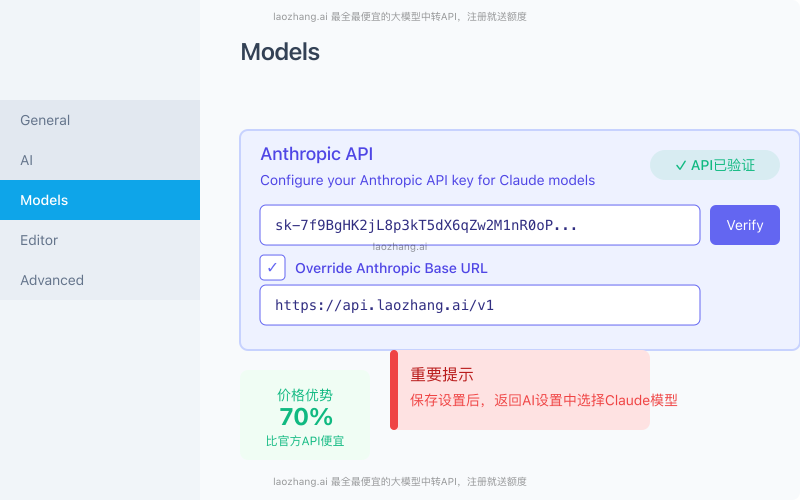Click the Verify button
Screen dimensions: 800x500
tap(744, 225)
